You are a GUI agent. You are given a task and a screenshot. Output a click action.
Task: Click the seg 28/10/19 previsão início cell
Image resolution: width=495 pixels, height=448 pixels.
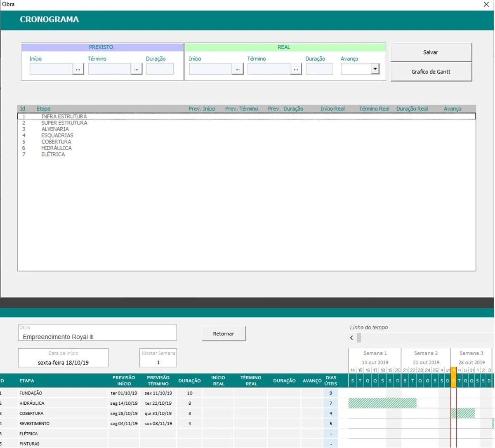point(124,413)
